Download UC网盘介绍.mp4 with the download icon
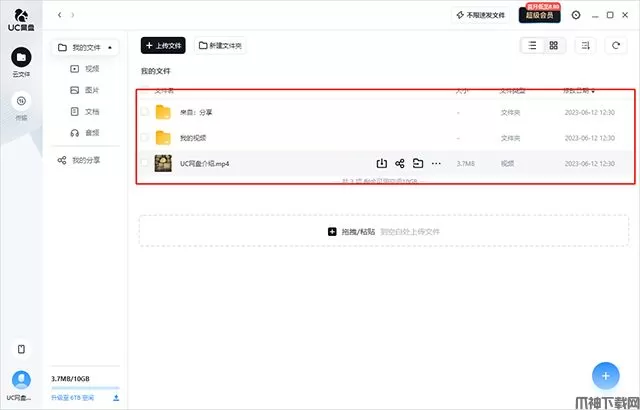640x410 pixels. 381,164
